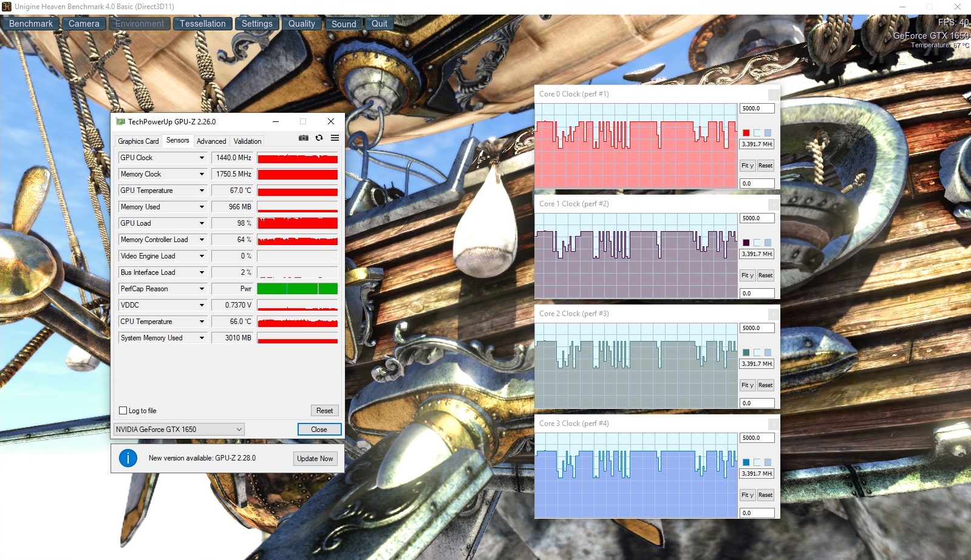Expand the Bus Interface Load dropdown
The height and width of the screenshot is (560, 971).
202,272
